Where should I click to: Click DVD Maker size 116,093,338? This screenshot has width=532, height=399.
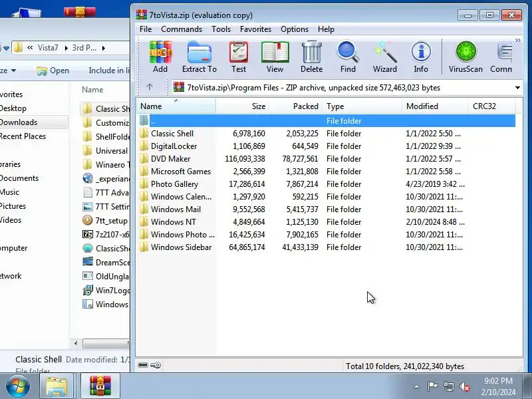(245, 159)
